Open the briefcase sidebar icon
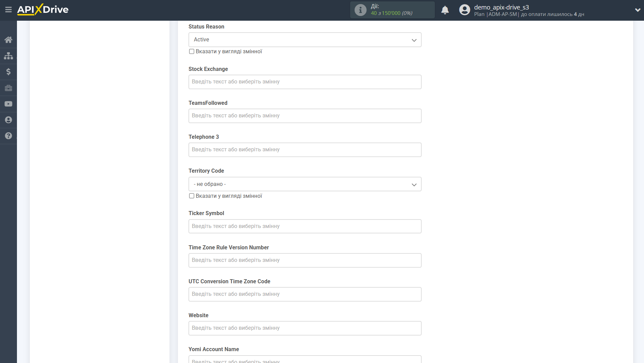644x363 pixels. [8, 88]
